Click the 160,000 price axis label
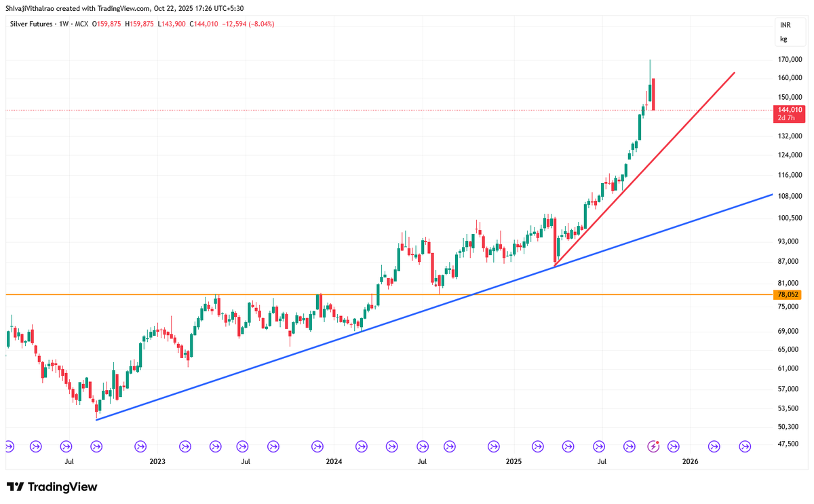The image size is (814, 504). tap(790, 78)
